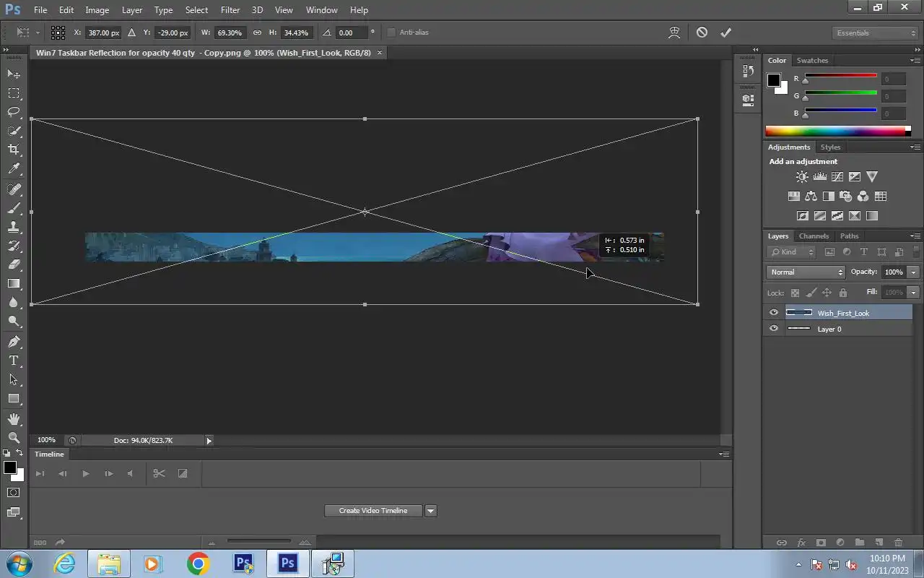Select the Horizontal Type tool
Screen dimensions: 924x578
tap(14, 361)
